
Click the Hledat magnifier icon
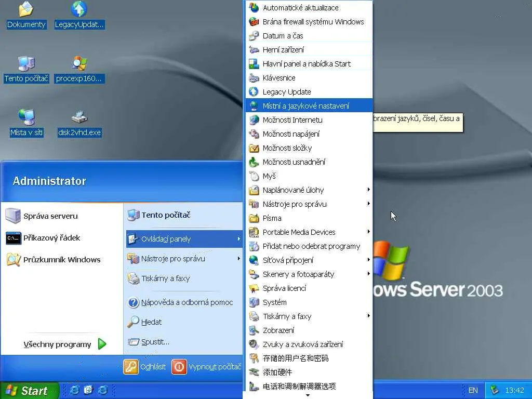click(x=133, y=322)
